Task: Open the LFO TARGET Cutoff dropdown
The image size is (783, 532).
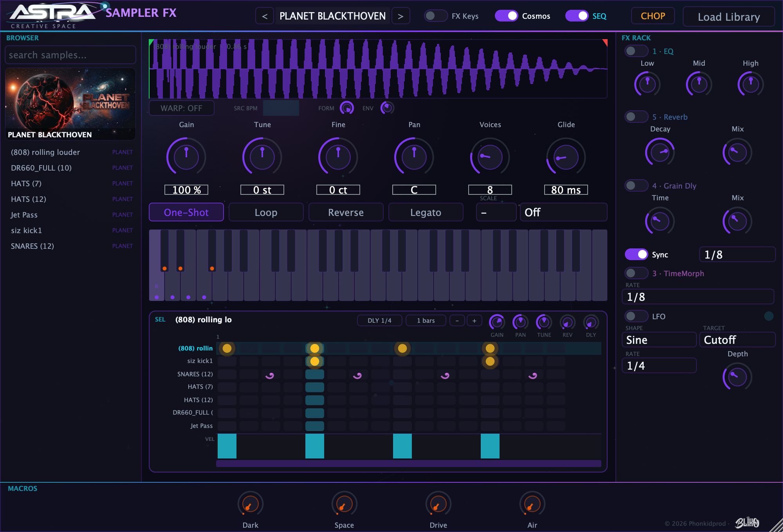Action: coord(737,340)
